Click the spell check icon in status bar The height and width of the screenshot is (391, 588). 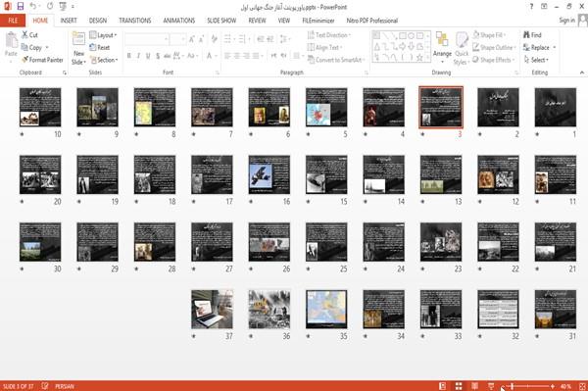point(45,386)
